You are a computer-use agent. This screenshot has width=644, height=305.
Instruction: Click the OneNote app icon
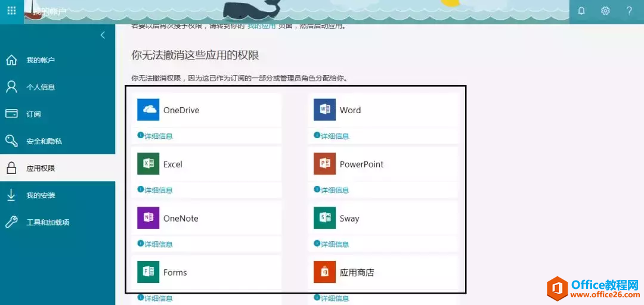coord(148,218)
